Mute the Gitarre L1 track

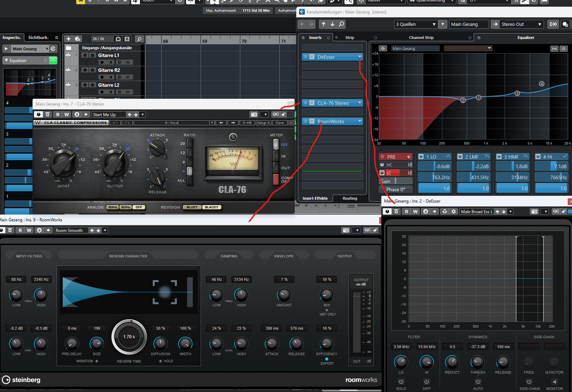point(84,55)
